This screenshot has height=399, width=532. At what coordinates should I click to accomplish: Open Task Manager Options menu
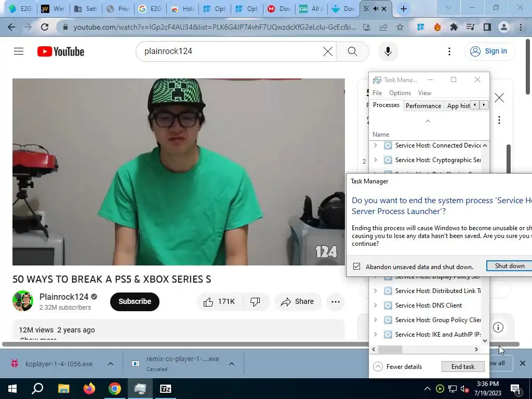400,93
